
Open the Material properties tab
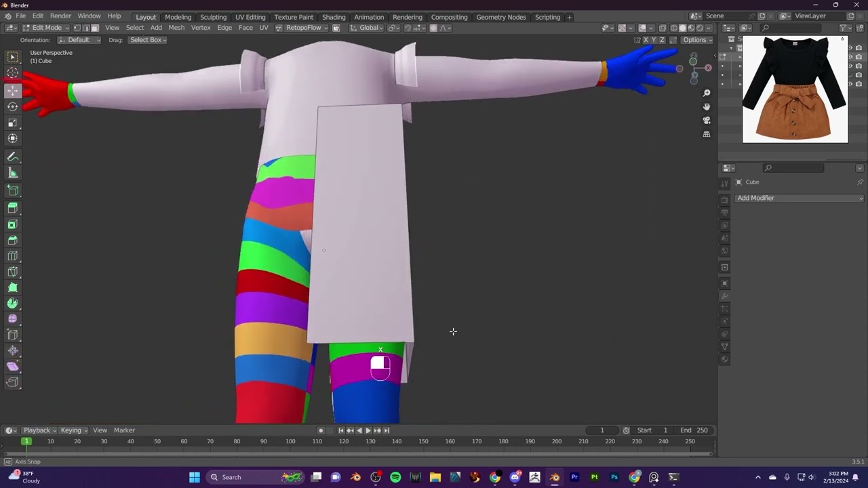(x=725, y=359)
